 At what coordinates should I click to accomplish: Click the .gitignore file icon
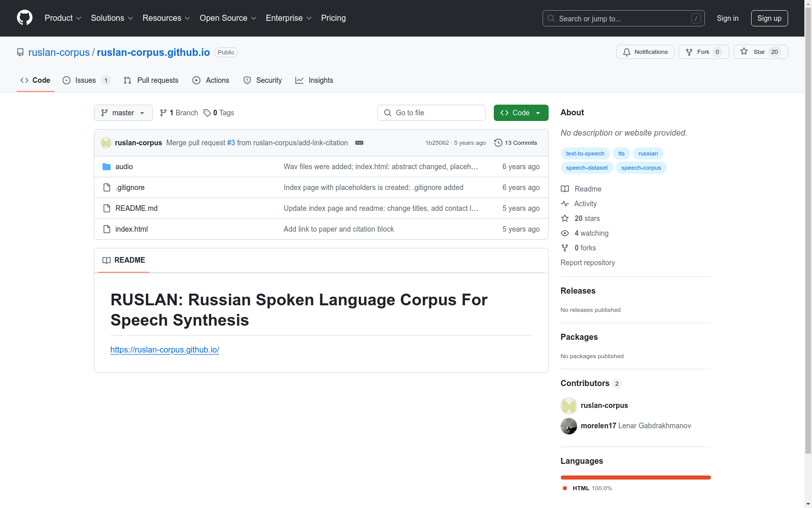[x=107, y=187]
